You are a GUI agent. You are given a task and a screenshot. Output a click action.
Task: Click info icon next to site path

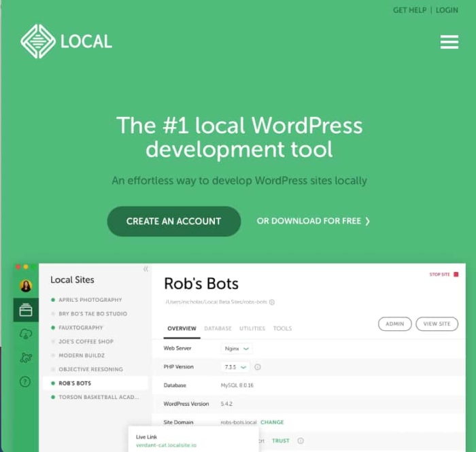pyautogui.click(x=272, y=302)
